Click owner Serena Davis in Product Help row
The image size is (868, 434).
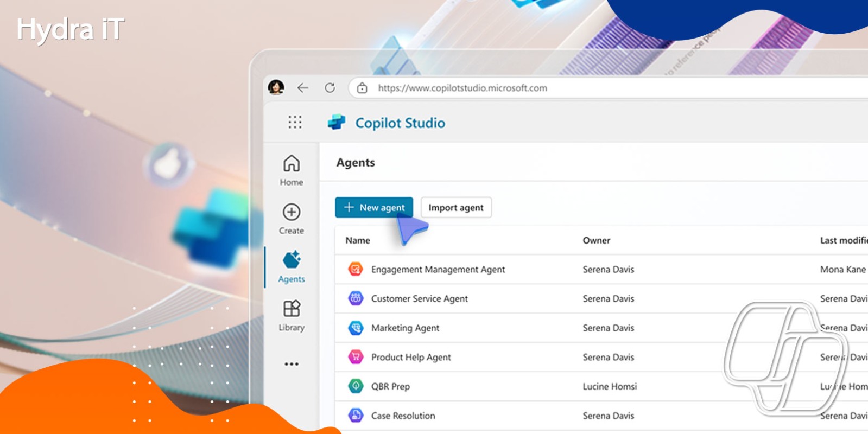609,358
